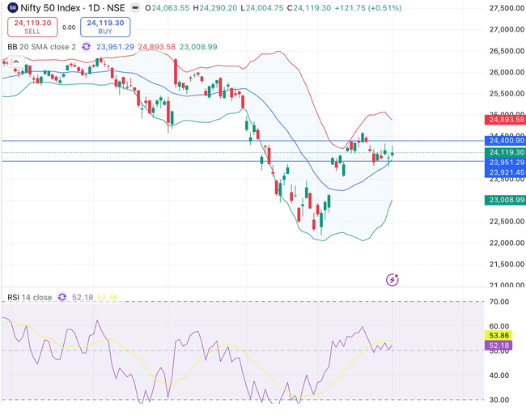Click the 0.00 spread value
Image resolution: width=526 pixels, height=420 pixels.
pos(69,28)
